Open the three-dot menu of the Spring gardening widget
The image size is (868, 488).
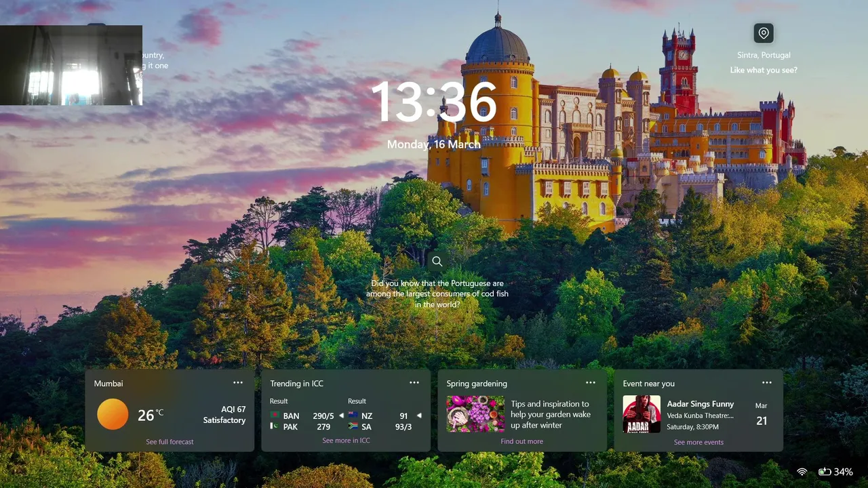(x=591, y=383)
